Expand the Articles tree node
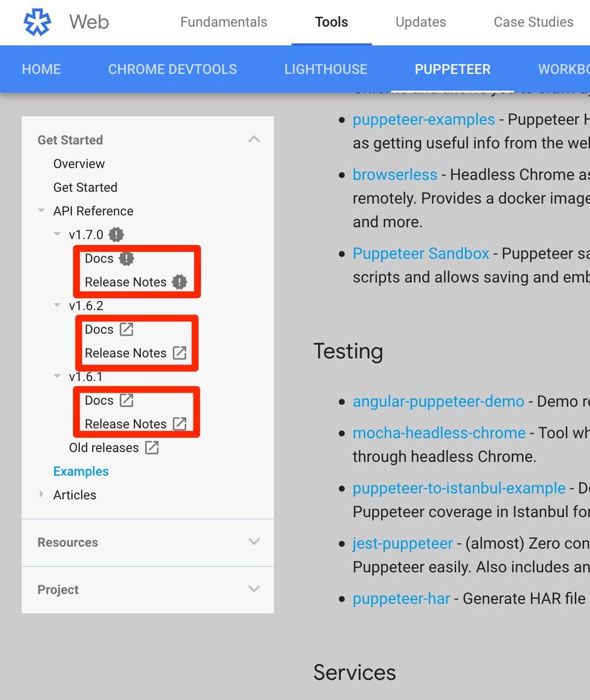 pyautogui.click(x=41, y=495)
